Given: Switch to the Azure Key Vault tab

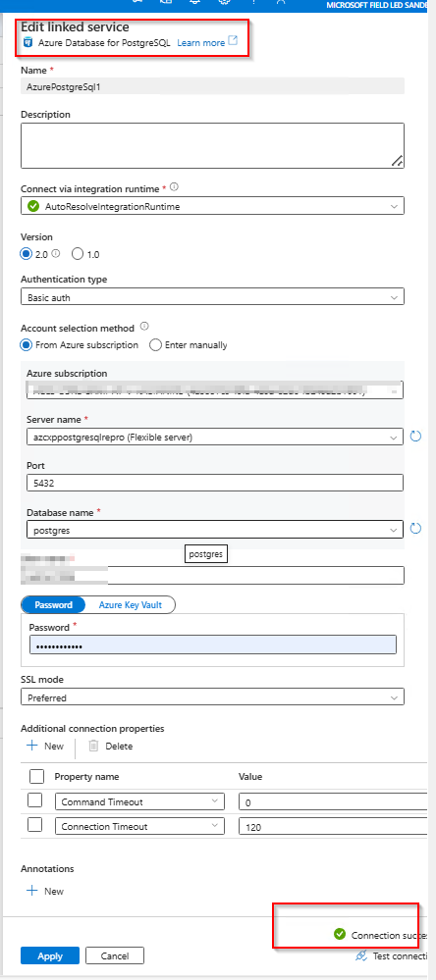Looking at the screenshot, I should [x=130, y=605].
